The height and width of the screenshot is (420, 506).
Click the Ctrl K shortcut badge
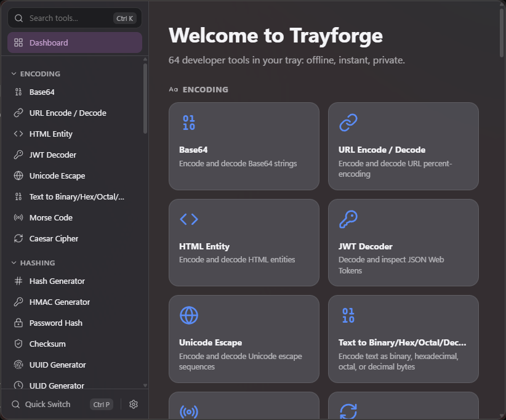[124, 18]
